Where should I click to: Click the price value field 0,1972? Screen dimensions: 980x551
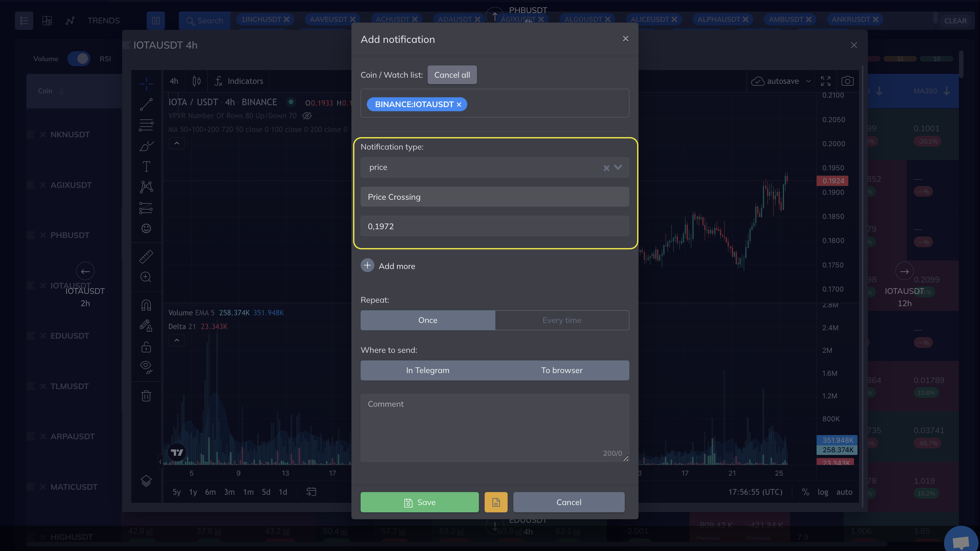pyautogui.click(x=495, y=226)
